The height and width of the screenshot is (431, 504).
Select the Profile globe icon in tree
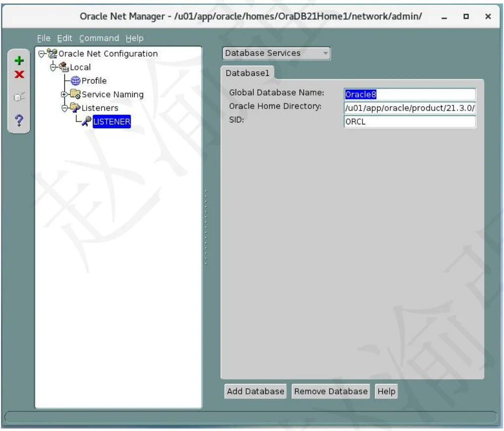[x=75, y=80]
